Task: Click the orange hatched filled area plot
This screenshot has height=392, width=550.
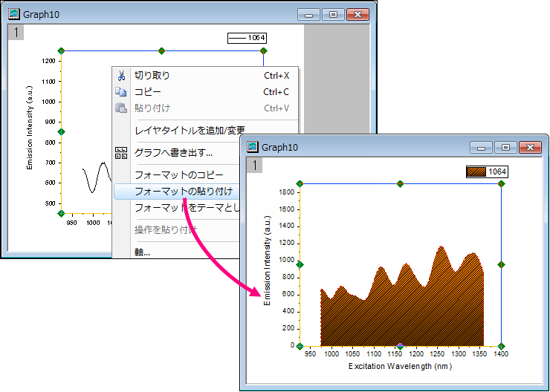Action: (402, 308)
